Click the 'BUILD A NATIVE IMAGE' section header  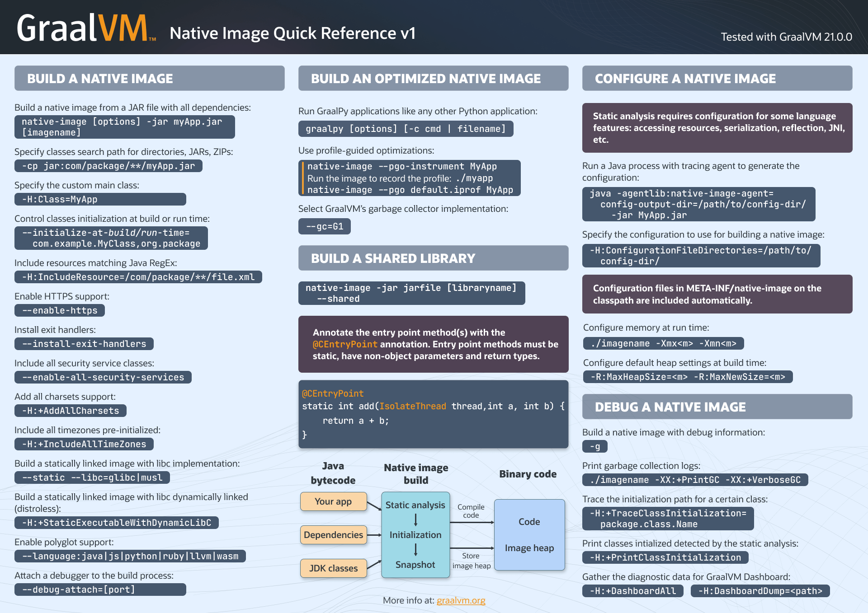150,78
